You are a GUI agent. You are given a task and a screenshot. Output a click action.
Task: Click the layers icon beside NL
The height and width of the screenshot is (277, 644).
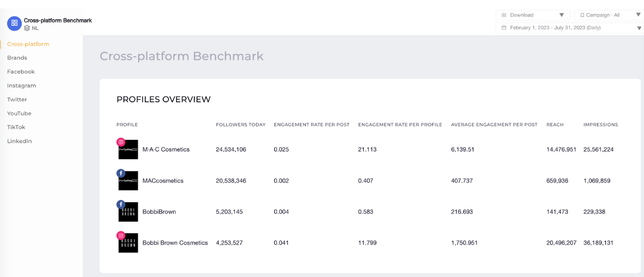tap(27, 28)
